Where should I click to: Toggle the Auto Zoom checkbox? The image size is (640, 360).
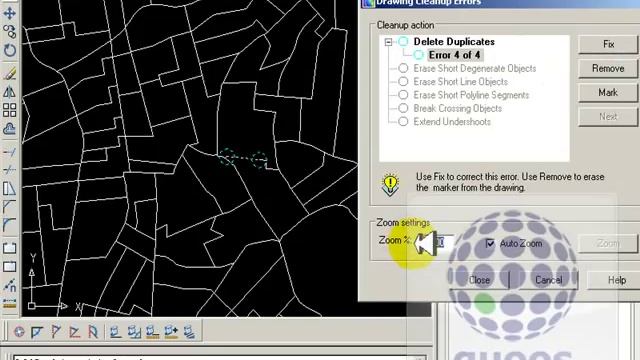[490, 244]
